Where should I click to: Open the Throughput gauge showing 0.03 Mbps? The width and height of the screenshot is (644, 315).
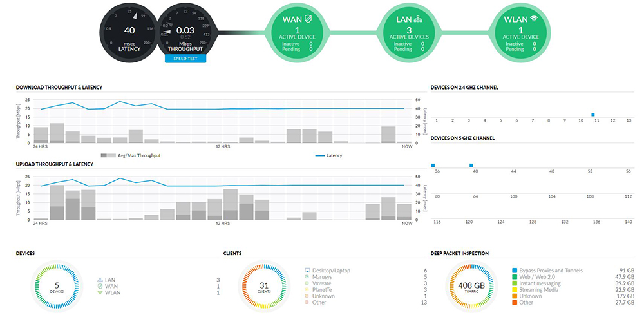point(185,31)
